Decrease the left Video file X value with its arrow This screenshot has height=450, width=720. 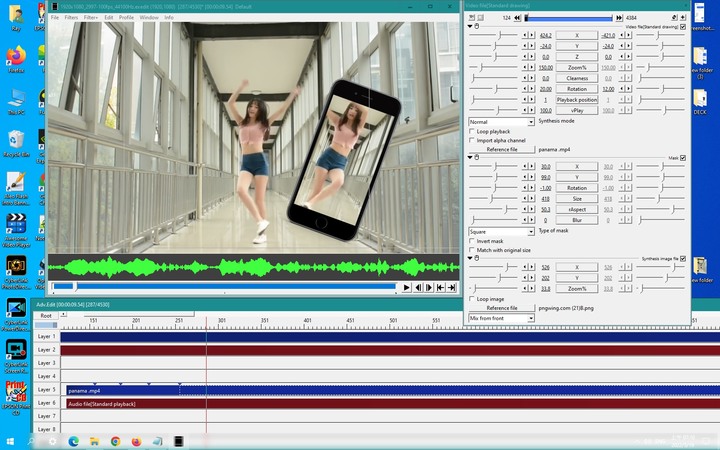526,35
